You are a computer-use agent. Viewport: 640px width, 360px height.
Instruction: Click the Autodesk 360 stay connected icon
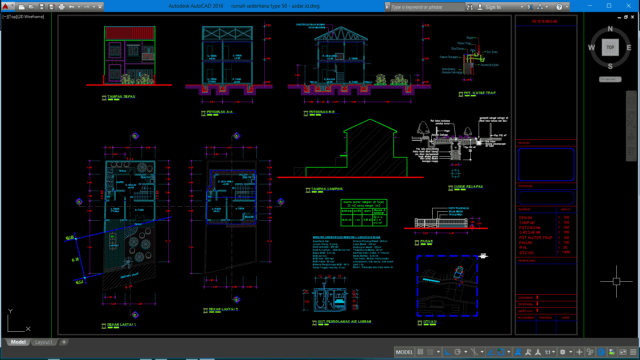point(540,7)
